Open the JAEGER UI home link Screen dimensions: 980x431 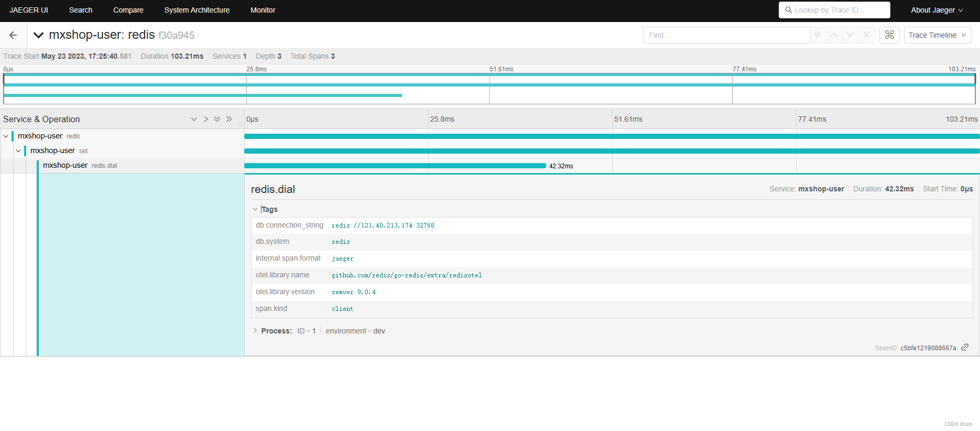[29, 10]
